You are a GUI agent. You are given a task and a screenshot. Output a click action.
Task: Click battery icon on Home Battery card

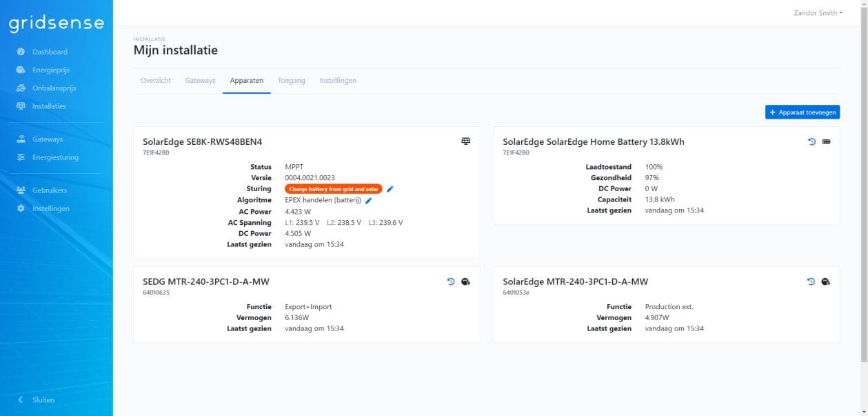826,141
